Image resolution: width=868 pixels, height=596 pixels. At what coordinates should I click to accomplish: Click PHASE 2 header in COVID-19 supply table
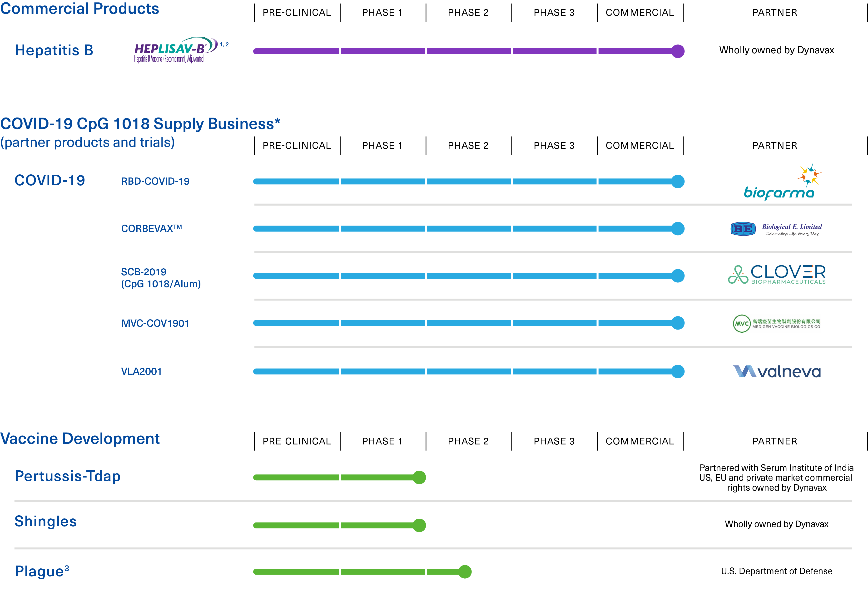tap(468, 146)
